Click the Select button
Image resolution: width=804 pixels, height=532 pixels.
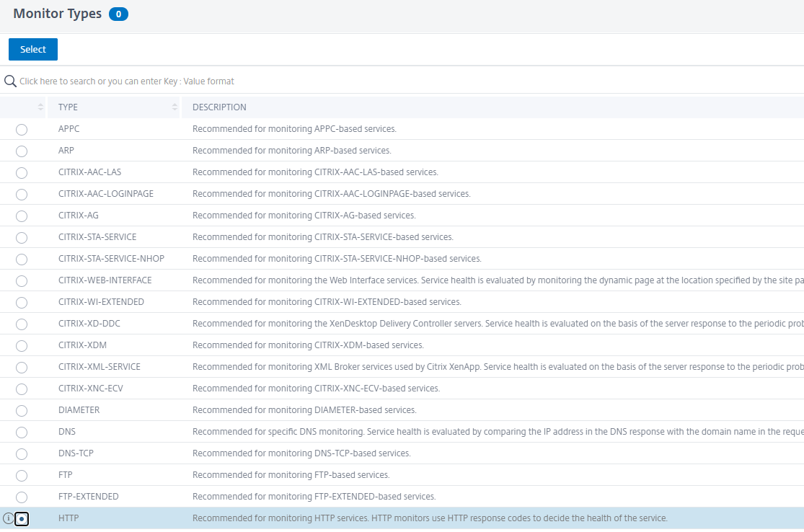(x=33, y=49)
